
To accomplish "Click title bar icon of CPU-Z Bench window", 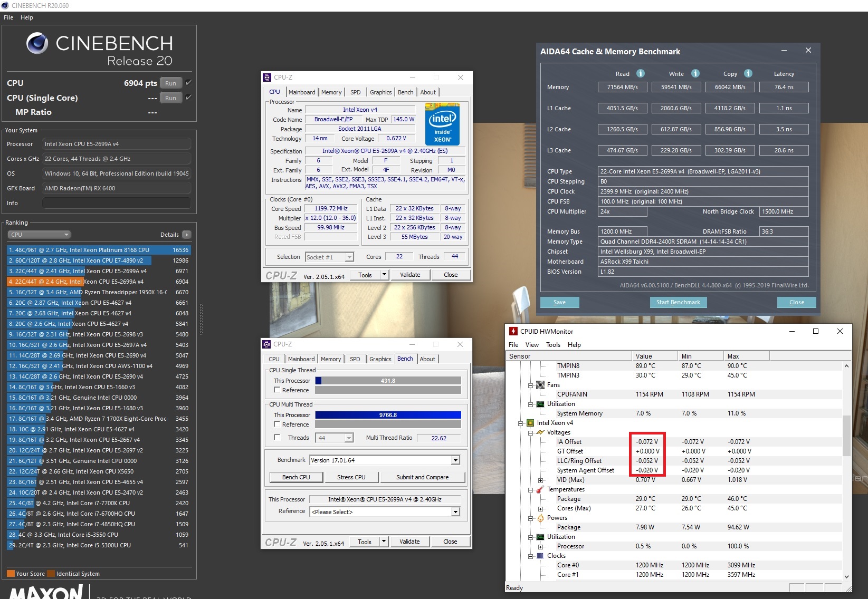I will (267, 344).
